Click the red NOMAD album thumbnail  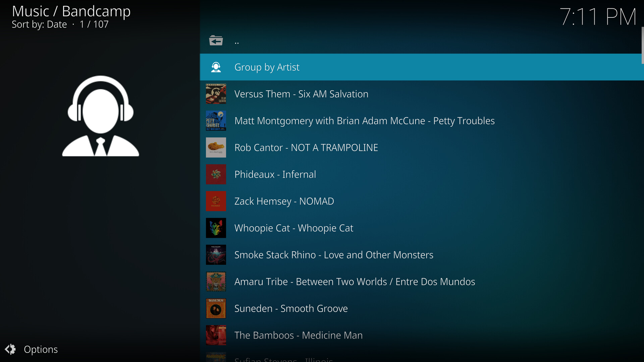(x=216, y=201)
